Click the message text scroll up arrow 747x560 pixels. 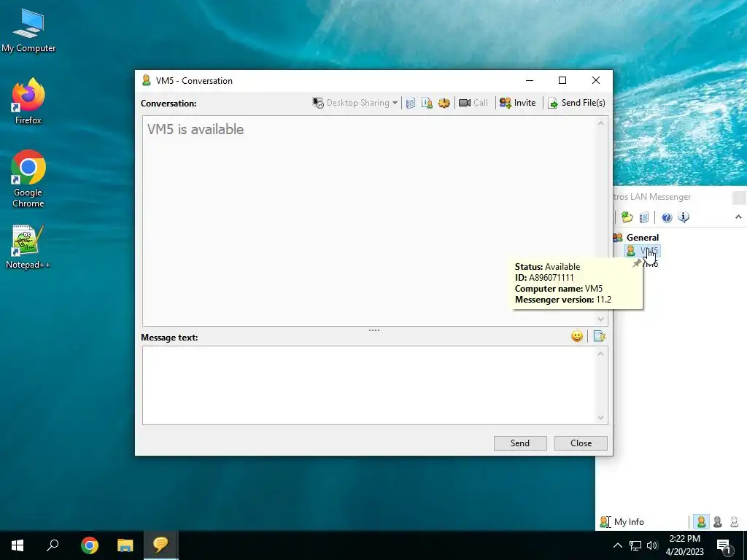tap(601, 354)
